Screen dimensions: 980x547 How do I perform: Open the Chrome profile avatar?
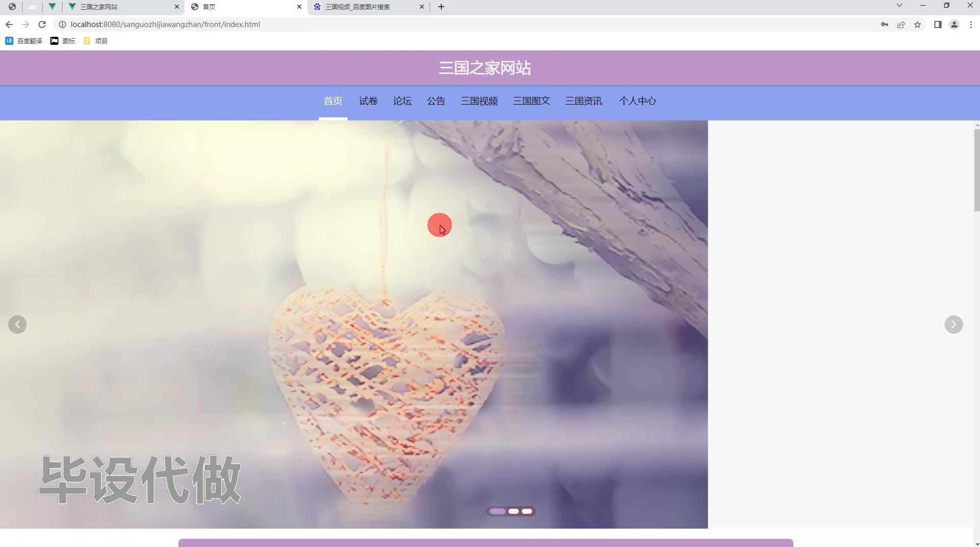[954, 24]
